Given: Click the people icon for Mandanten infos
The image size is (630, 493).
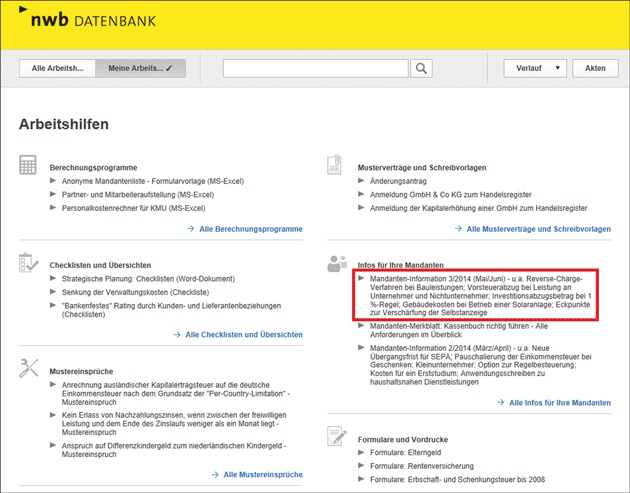Looking at the screenshot, I should tap(337, 264).
